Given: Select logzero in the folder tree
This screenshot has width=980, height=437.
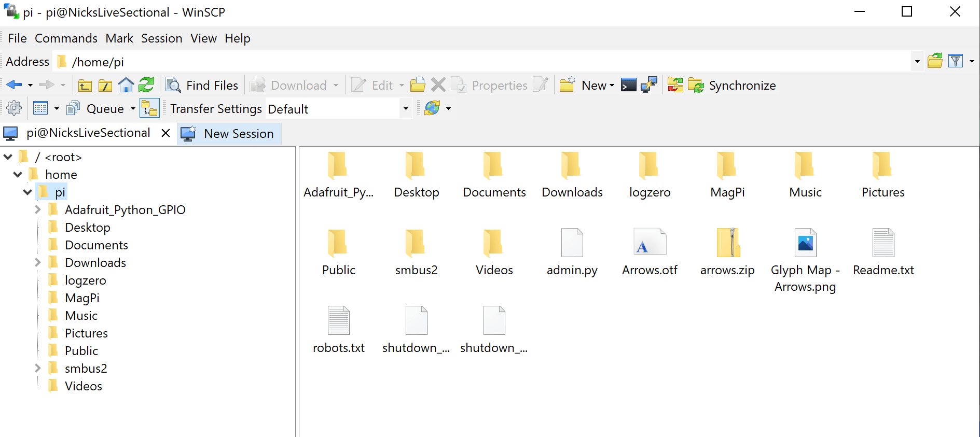Looking at the screenshot, I should [85, 280].
